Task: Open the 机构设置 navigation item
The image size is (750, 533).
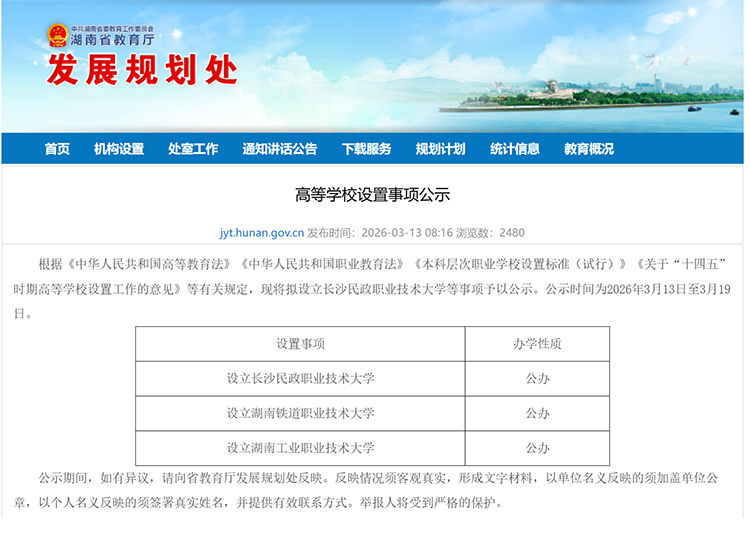Action: pos(119,149)
